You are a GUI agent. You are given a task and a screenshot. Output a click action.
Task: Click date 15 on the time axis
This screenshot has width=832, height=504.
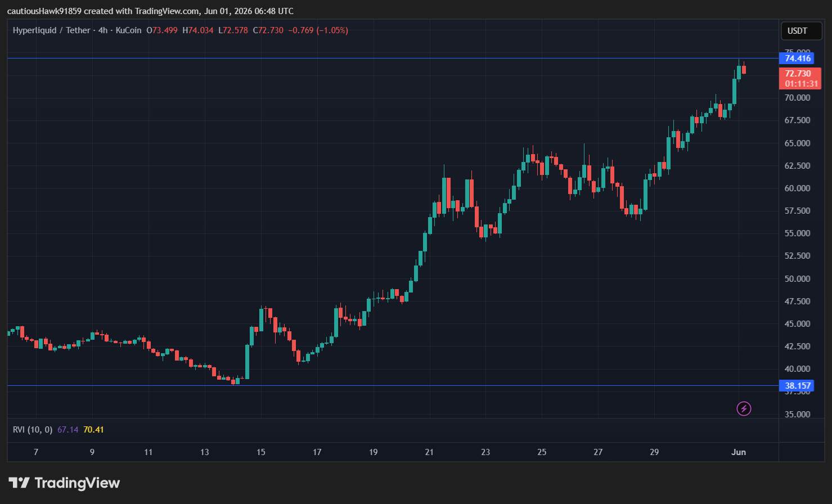click(x=261, y=452)
